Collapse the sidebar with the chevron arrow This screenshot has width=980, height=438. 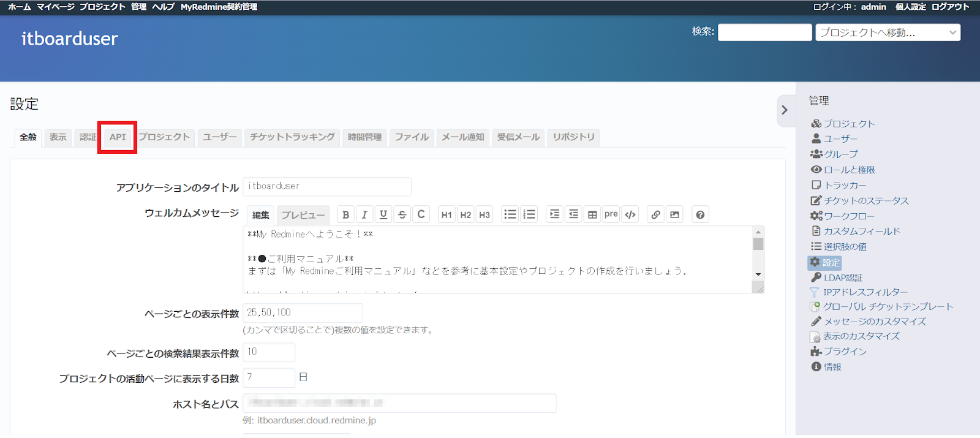tap(785, 110)
